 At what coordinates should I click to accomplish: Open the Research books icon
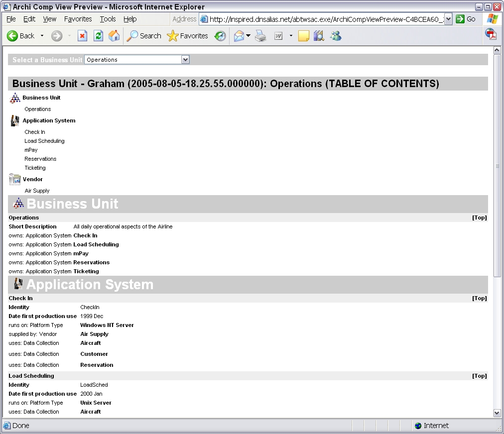(319, 36)
